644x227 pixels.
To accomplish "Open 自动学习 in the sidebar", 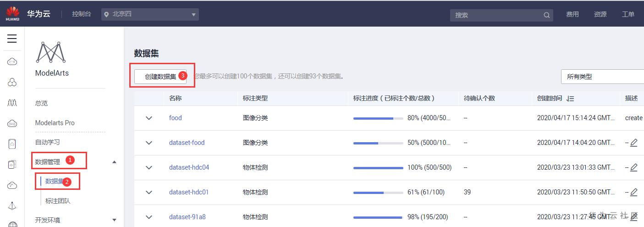I will (48, 142).
